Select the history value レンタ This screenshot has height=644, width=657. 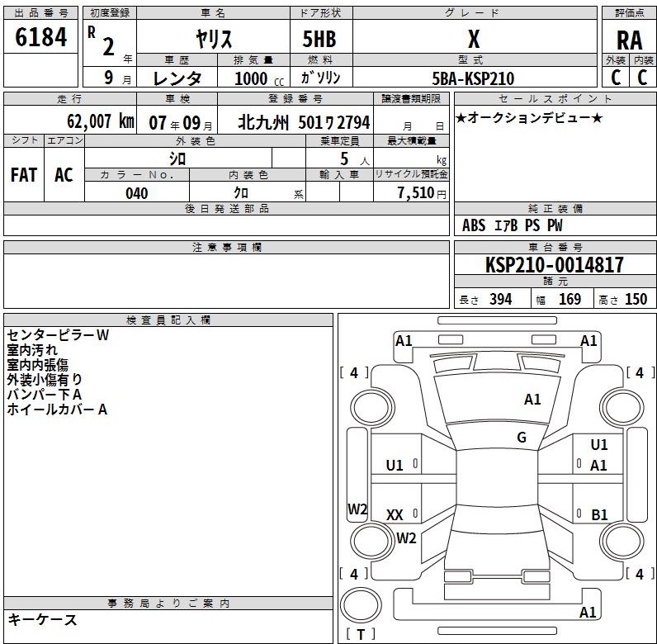point(177,78)
